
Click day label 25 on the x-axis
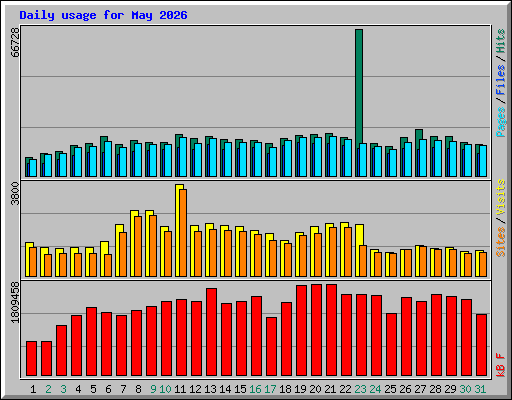point(390,389)
